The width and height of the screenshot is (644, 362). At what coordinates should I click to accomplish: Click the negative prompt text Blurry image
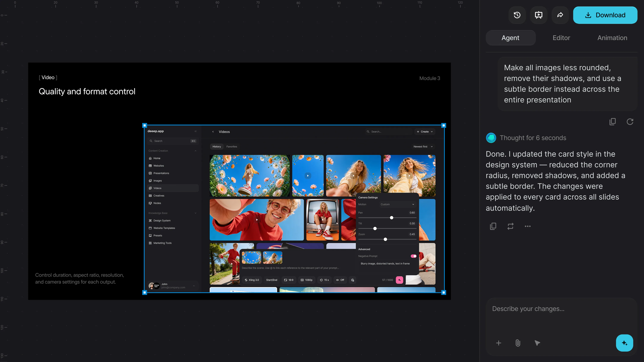(x=385, y=264)
